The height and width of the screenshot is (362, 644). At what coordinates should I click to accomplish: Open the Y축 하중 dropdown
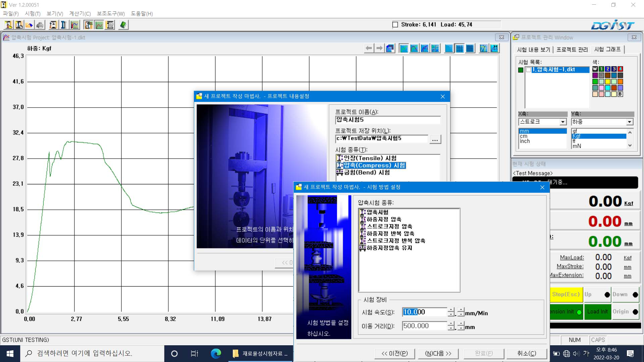tap(630, 122)
